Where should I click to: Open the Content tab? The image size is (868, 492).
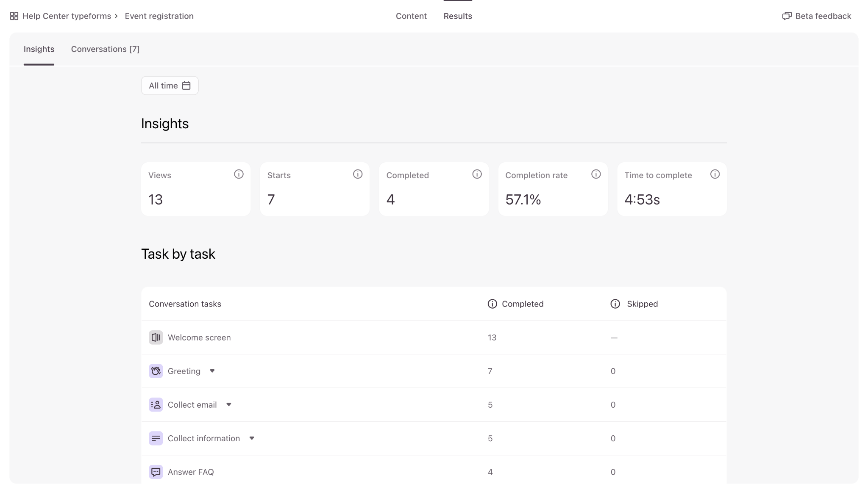pyautogui.click(x=411, y=16)
